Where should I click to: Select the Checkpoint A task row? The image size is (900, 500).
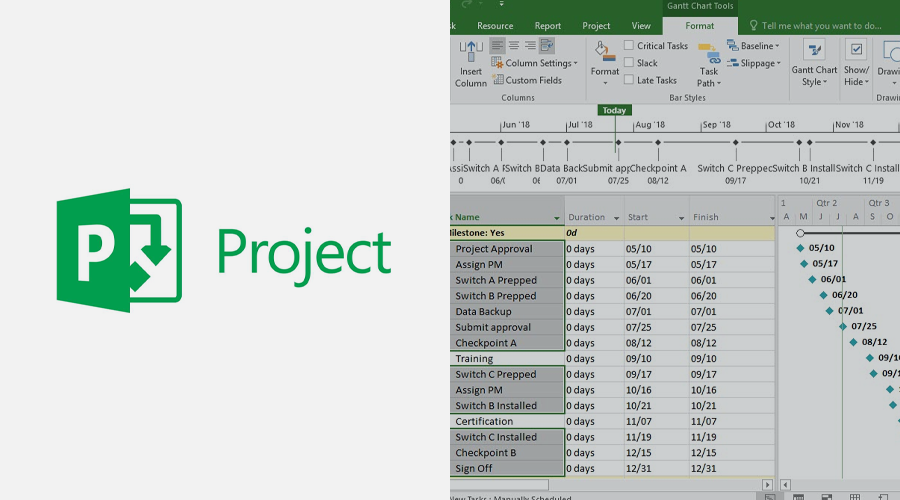click(x=612, y=343)
